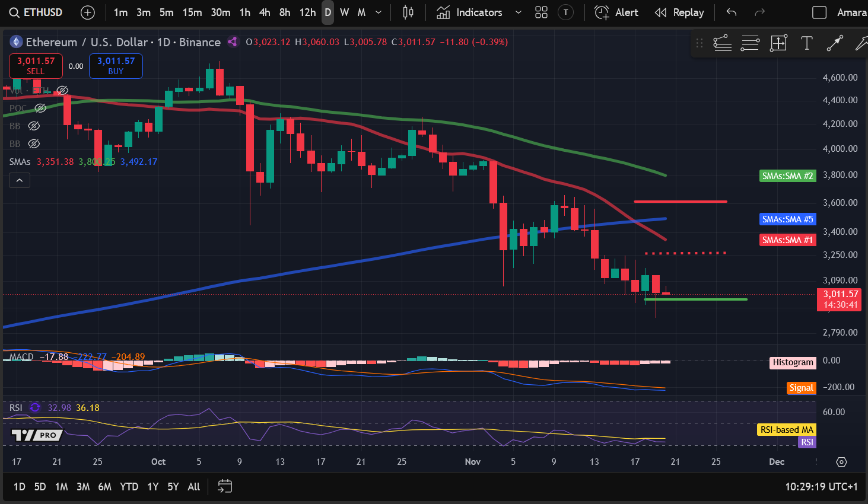The width and height of the screenshot is (868, 504).
Task: Toggle the first BB indicator visibility
Action: click(34, 126)
